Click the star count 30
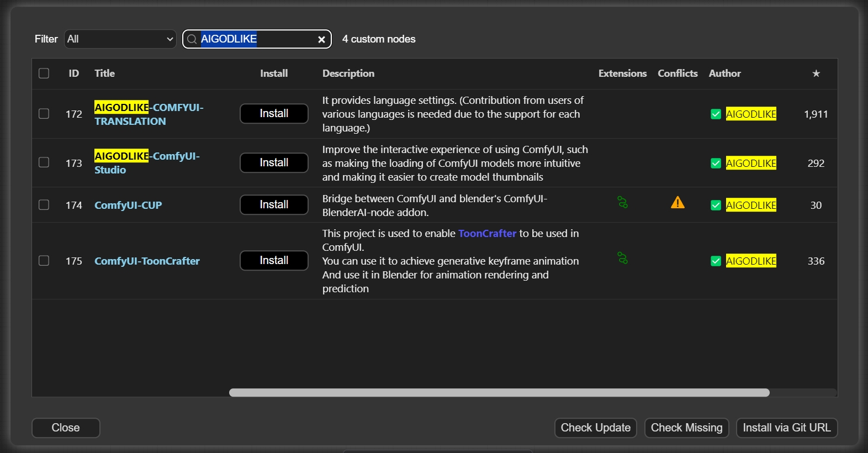 [x=816, y=206]
